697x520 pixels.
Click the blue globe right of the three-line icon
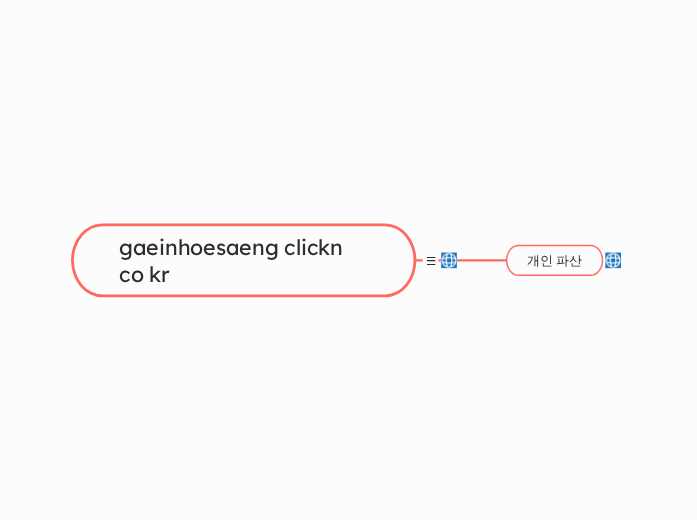point(449,260)
